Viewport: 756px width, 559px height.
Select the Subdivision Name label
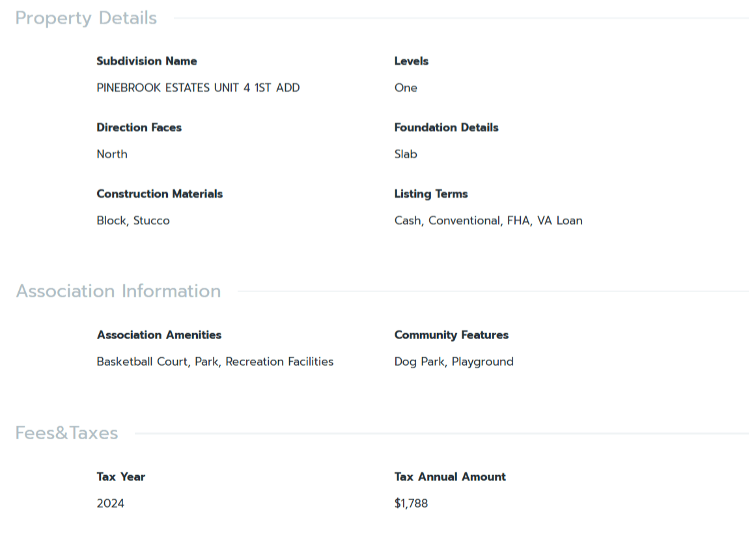tap(147, 61)
